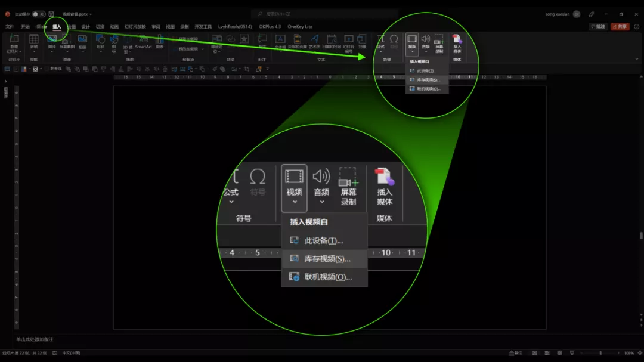Image resolution: width=644 pixels, height=362 pixels.
Task: Click the link icon in 链接 group
Action: [x=231, y=39]
